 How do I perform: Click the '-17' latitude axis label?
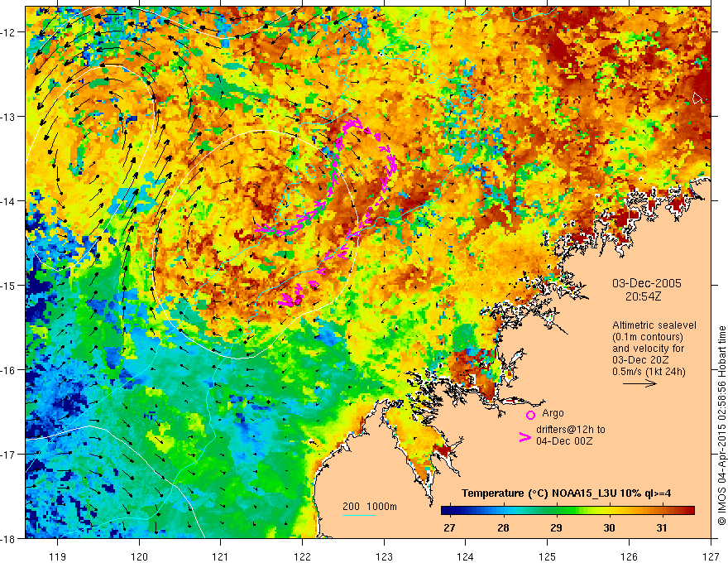[8, 454]
